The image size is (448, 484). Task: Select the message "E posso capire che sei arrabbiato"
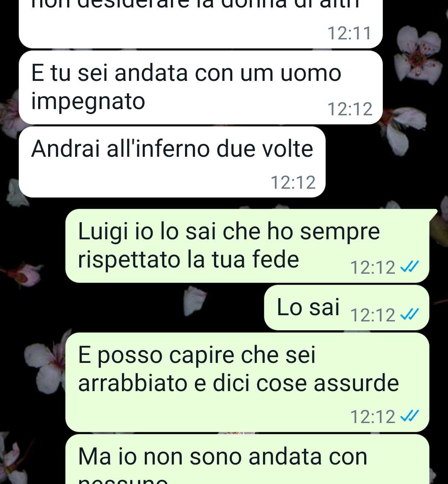(x=247, y=382)
